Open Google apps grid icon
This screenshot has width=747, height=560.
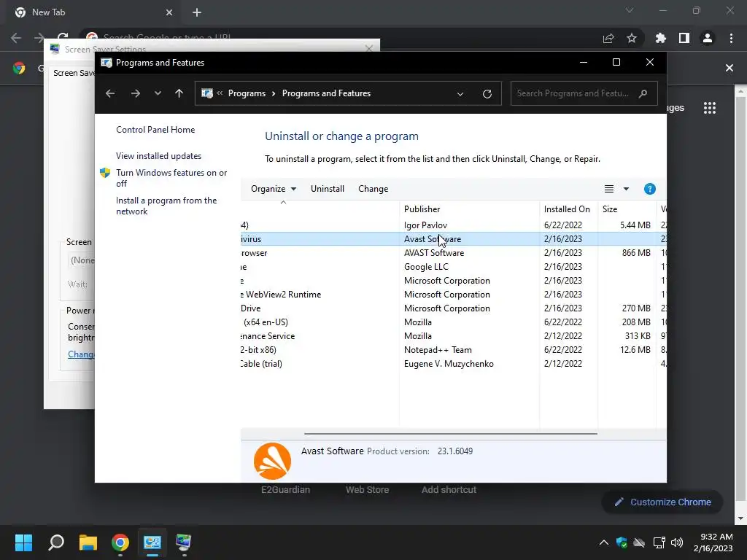[710, 108]
